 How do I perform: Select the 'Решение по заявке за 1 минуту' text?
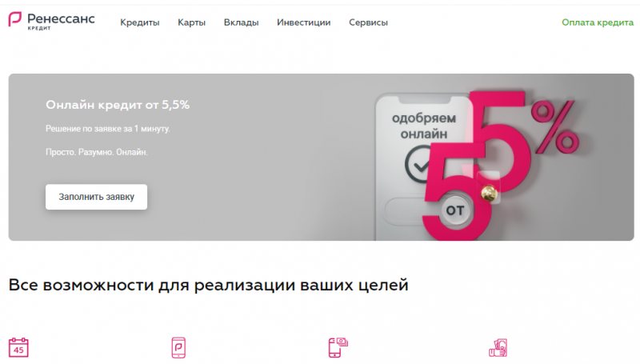tap(108, 129)
